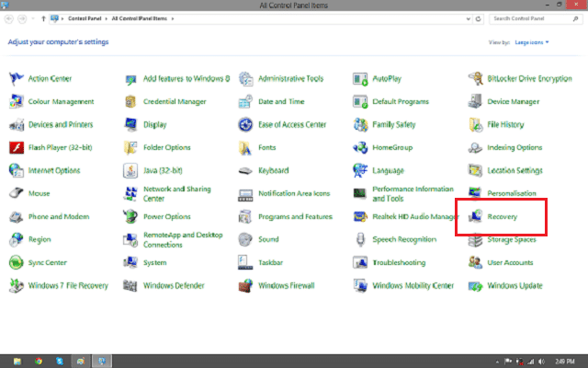Viewport: 588px width, 368px height.
Task: Refresh the address bar view
Action: [478, 18]
